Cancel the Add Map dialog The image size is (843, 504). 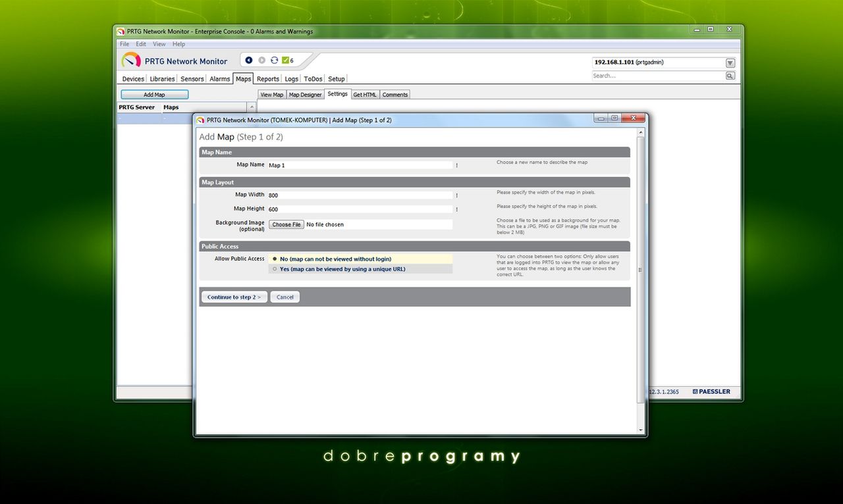coord(285,297)
